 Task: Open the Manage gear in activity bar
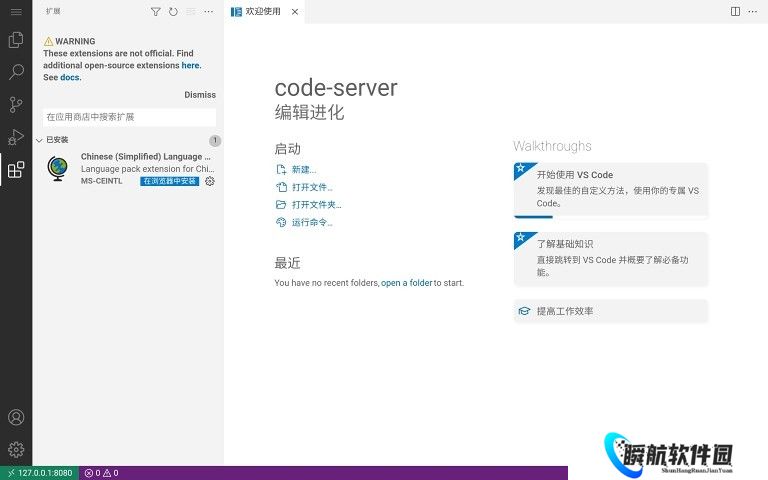pos(16,449)
